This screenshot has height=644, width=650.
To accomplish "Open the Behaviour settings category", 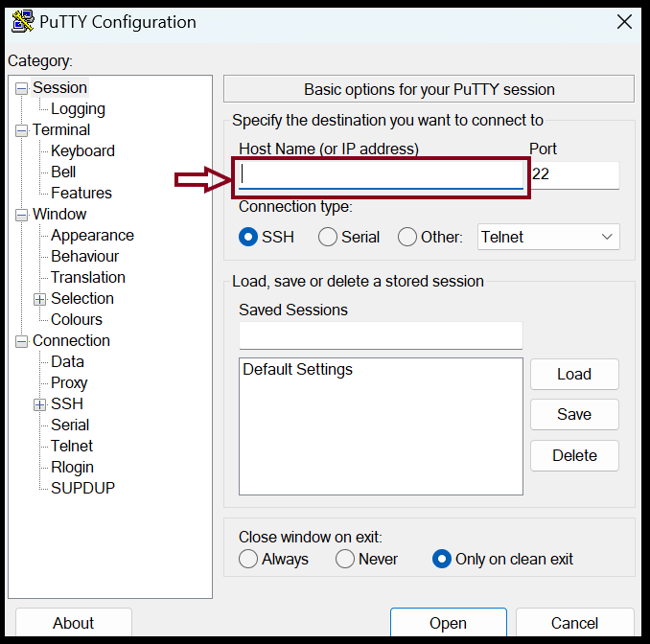I will (x=84, y=257).
